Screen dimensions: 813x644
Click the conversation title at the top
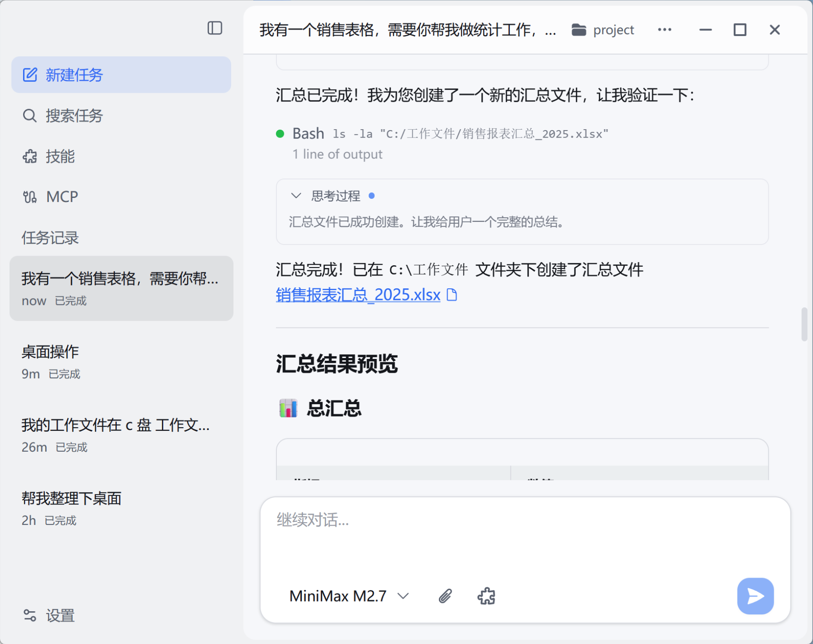click(x=406, y=30)
